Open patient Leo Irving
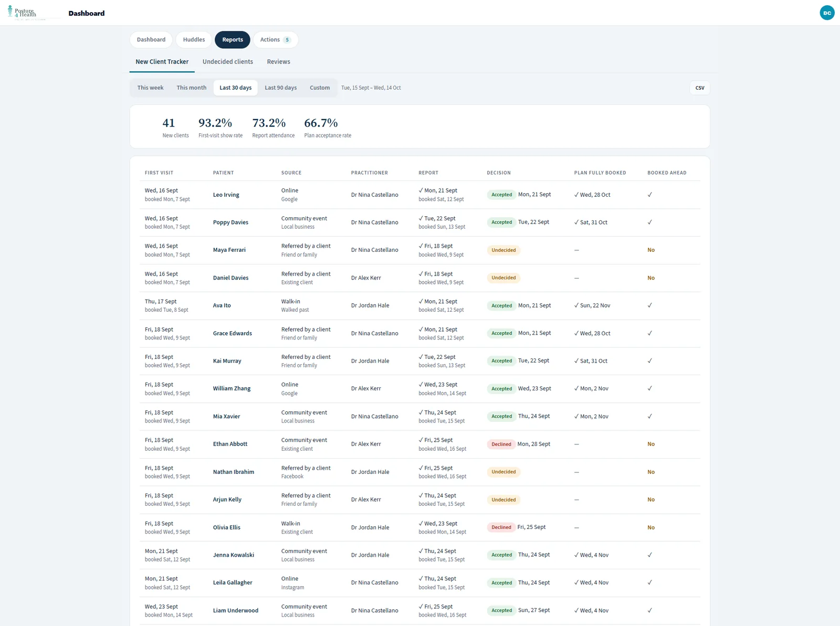840x626 pixels. tap(226, 195)
